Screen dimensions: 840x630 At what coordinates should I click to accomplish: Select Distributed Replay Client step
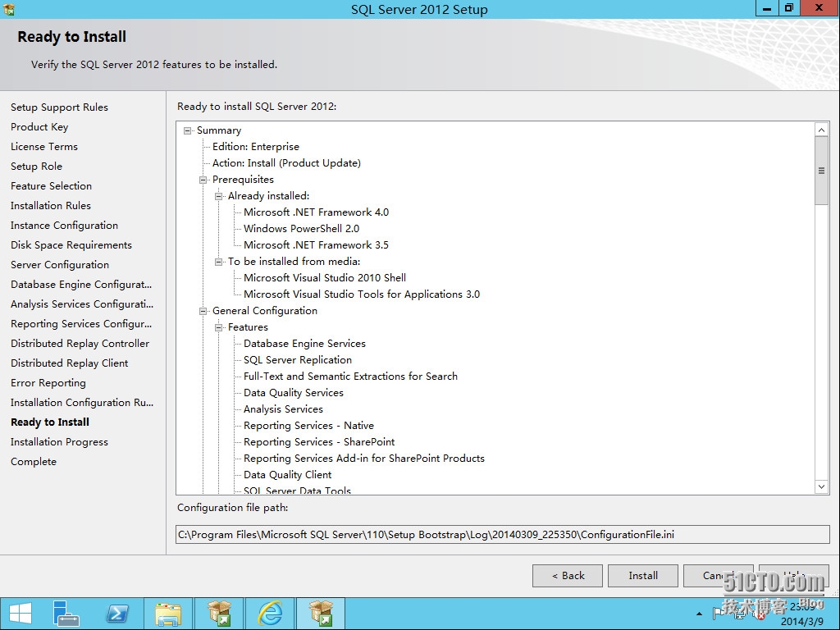tap(70, 363)
